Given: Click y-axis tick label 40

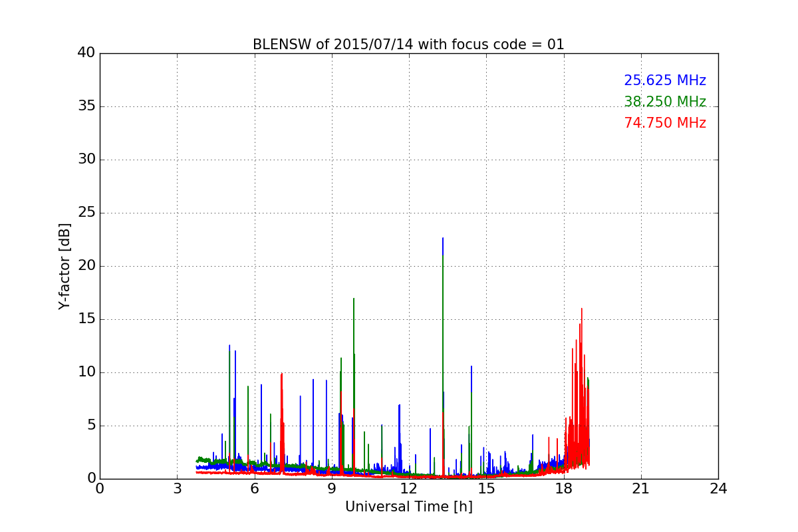Looking at the screenshot, I should click(x=86, y=53).
